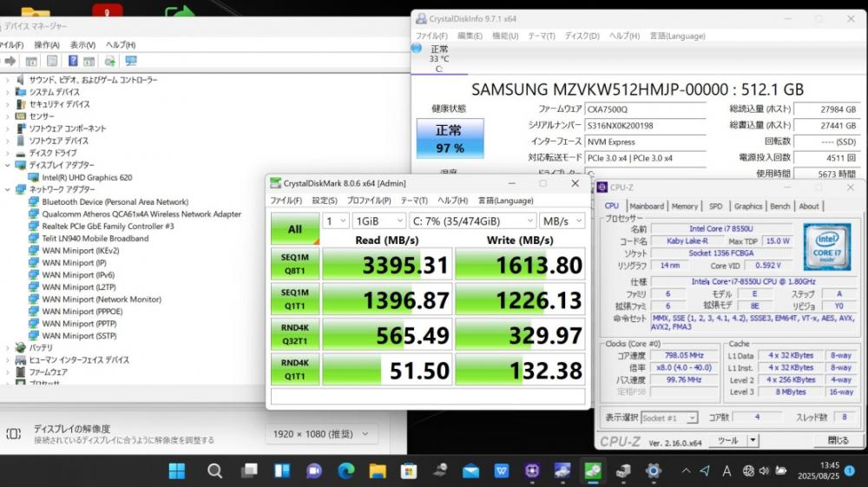Click properties sheet icon in Device Manager toolbar

[x=52, y=61]
